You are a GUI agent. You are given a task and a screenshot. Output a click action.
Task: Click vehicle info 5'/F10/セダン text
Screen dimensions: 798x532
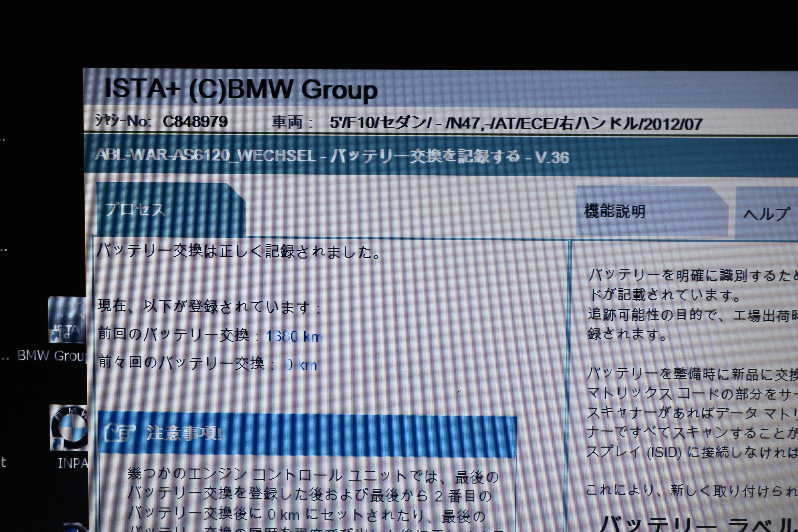(x=381, y=123)
